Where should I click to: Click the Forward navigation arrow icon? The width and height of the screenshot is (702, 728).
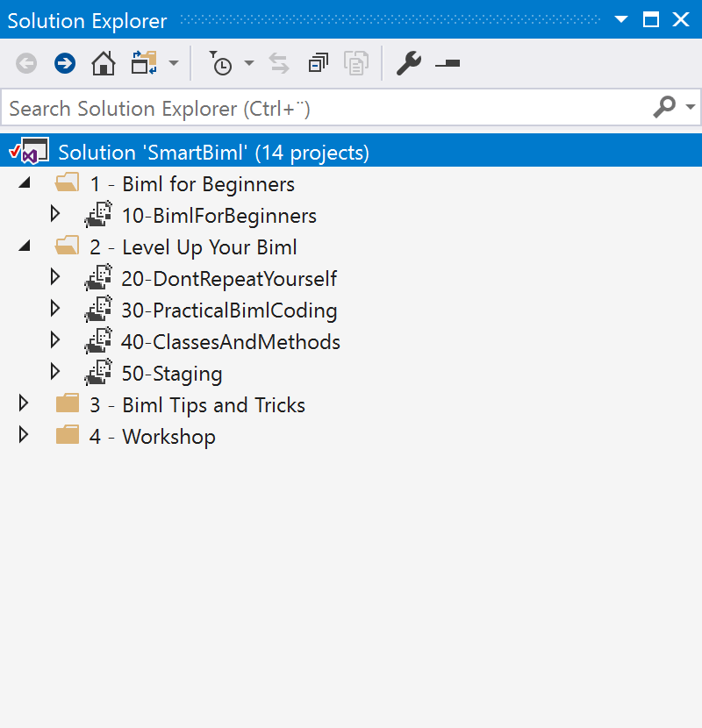coord(65,63)
